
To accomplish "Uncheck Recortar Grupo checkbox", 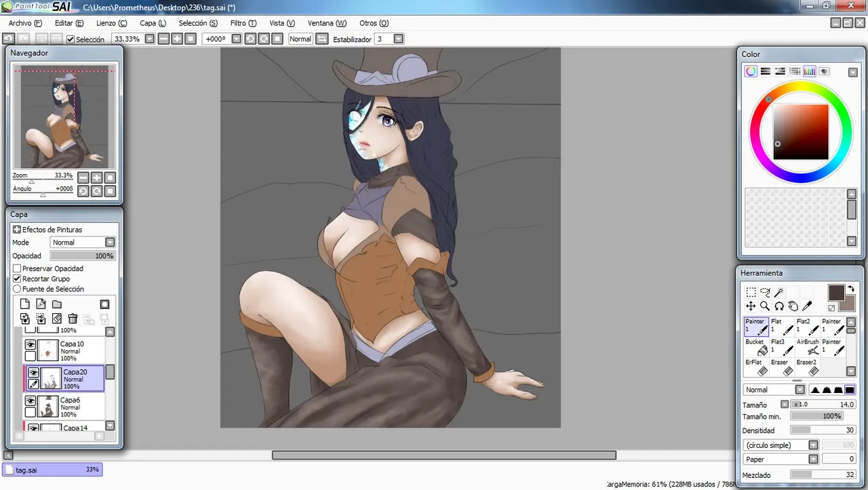I will 18,279.
